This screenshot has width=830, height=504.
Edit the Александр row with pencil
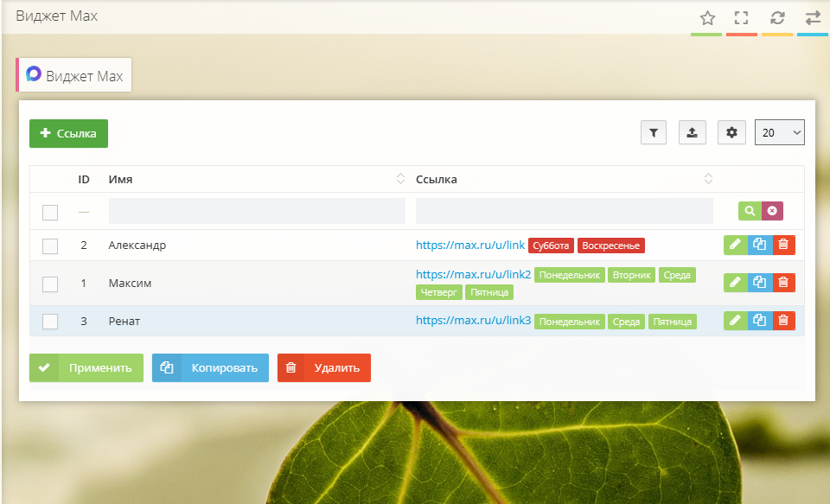tap(735, 245)
